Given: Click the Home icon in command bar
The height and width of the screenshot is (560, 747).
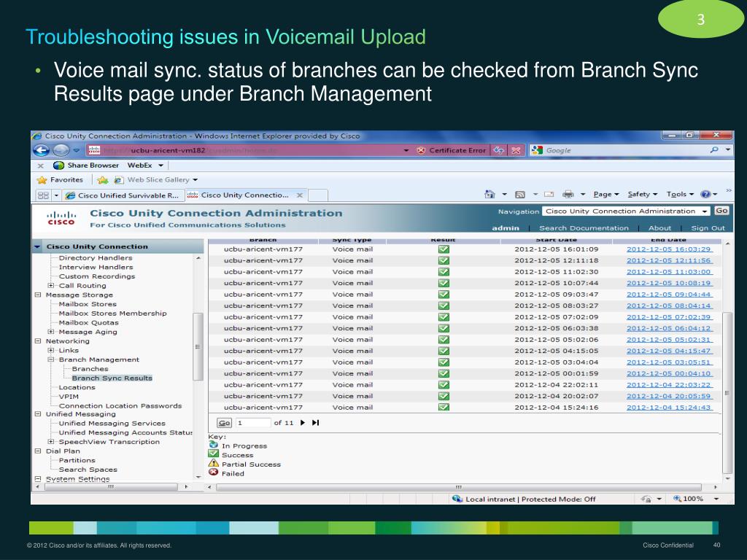Looking at the screenshot, I should tap(489, 194).
